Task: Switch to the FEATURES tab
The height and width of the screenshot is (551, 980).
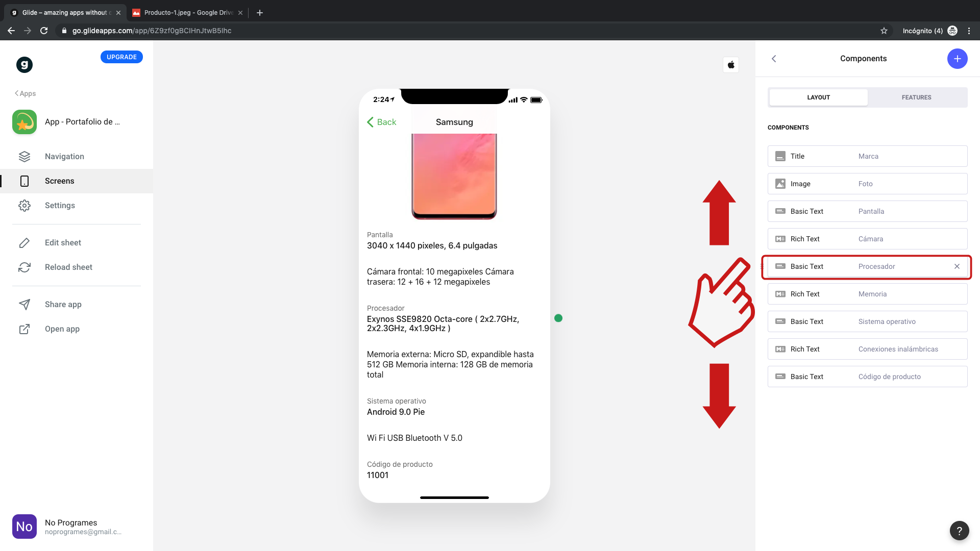Action: (917, 97)
